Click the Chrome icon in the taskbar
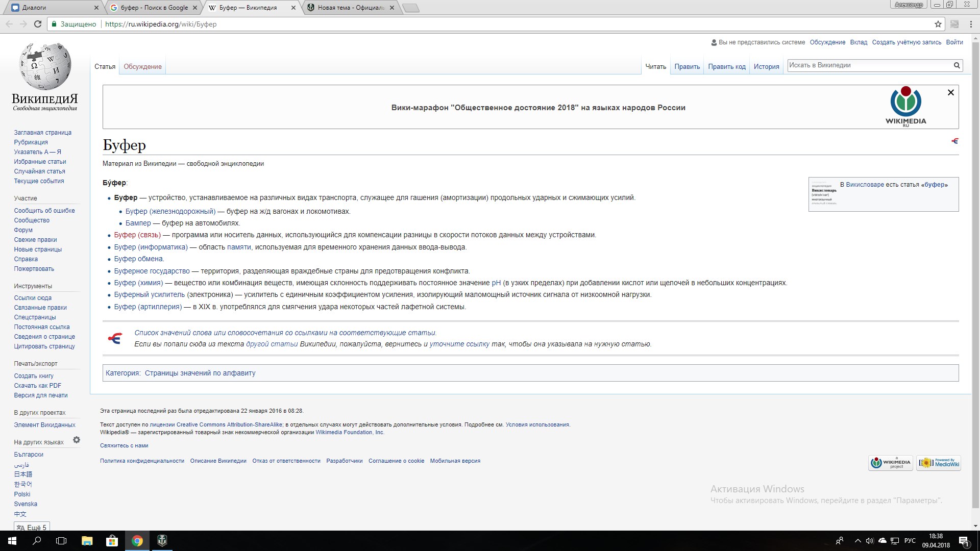 pos(137,541)
